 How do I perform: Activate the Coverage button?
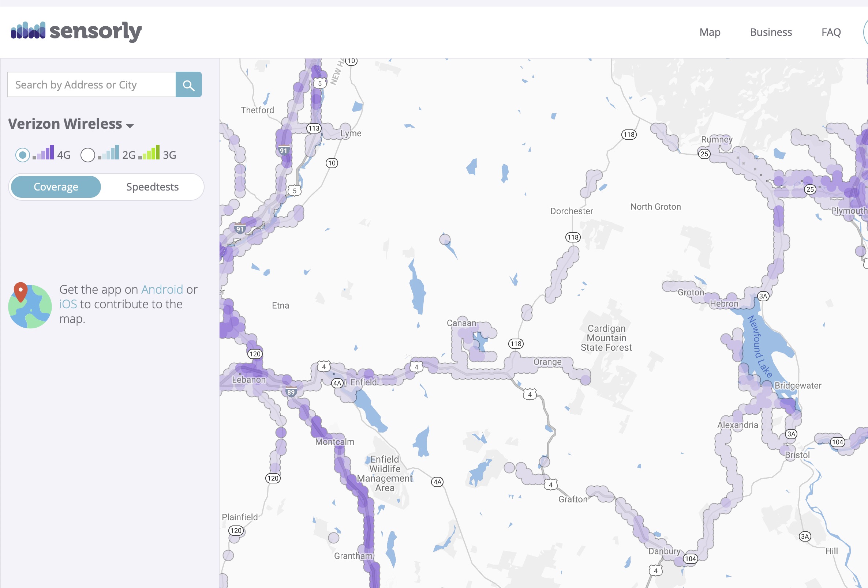click(56, 186)
